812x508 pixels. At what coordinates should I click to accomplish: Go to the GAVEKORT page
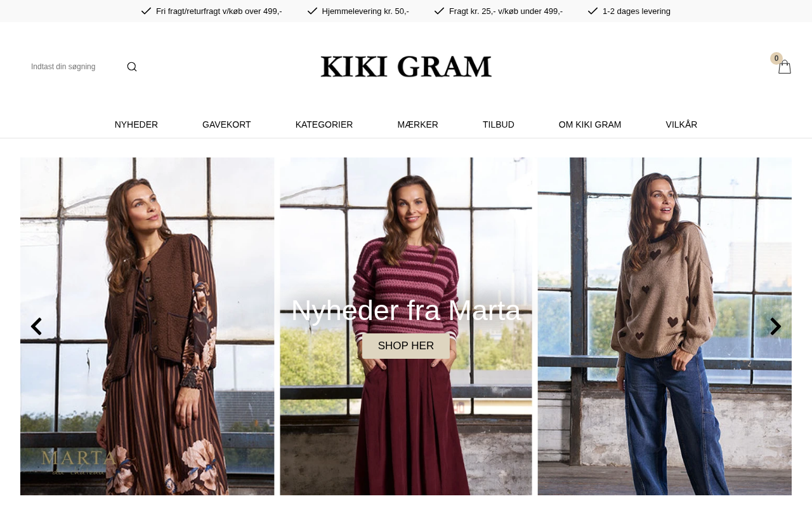pyautogui.click(x=226, y=124)
